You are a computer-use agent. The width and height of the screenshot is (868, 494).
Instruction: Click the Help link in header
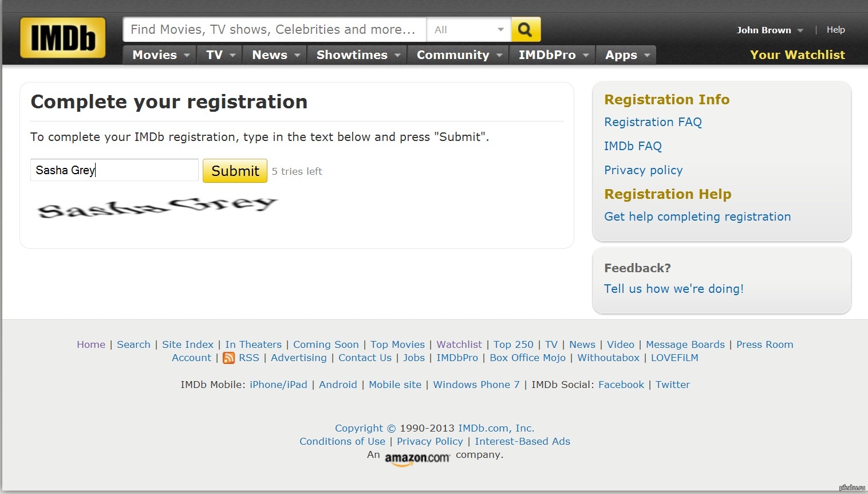(835, 30)
